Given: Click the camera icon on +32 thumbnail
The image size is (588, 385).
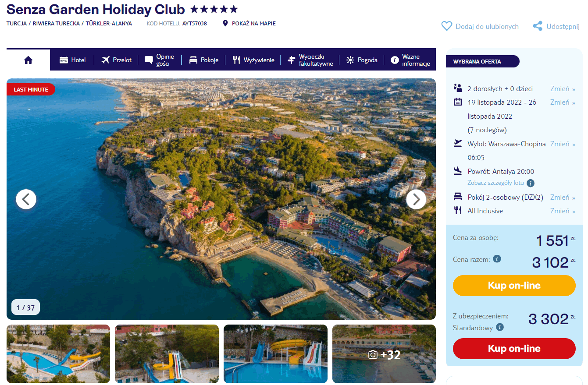Looking at the screenshot, I should (x=373, y=355).
